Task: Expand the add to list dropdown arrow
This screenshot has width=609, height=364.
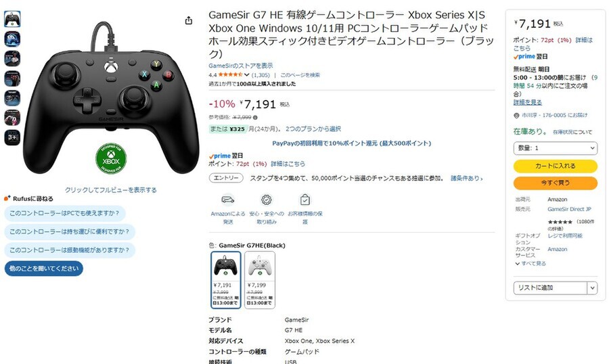Action: tap(592, 288)
